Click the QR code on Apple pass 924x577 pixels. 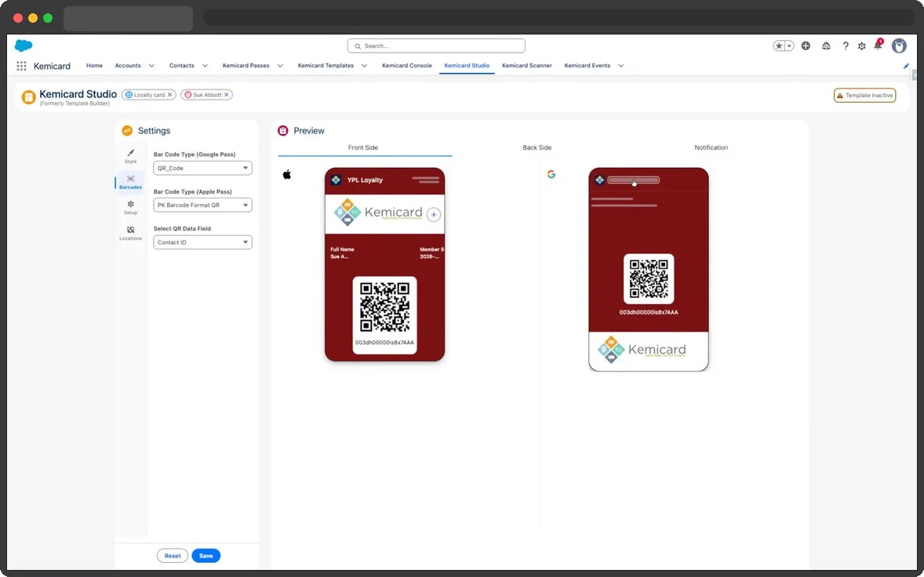coord(385,307)
